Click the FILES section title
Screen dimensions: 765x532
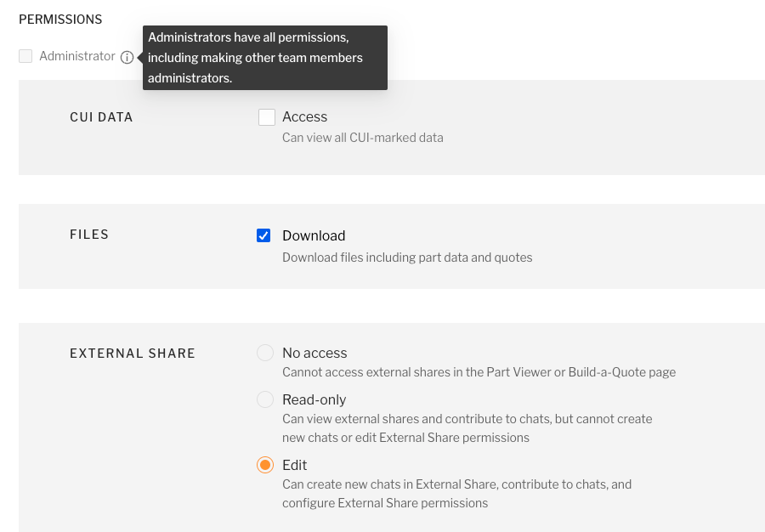(x=89, y=235)
